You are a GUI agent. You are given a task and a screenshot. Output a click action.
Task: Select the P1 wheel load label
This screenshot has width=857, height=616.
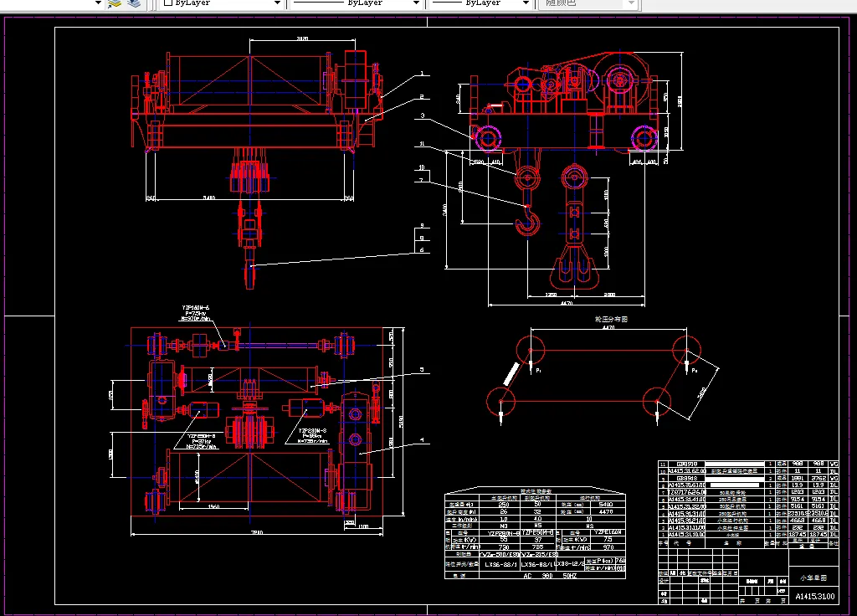coord(538,371)
